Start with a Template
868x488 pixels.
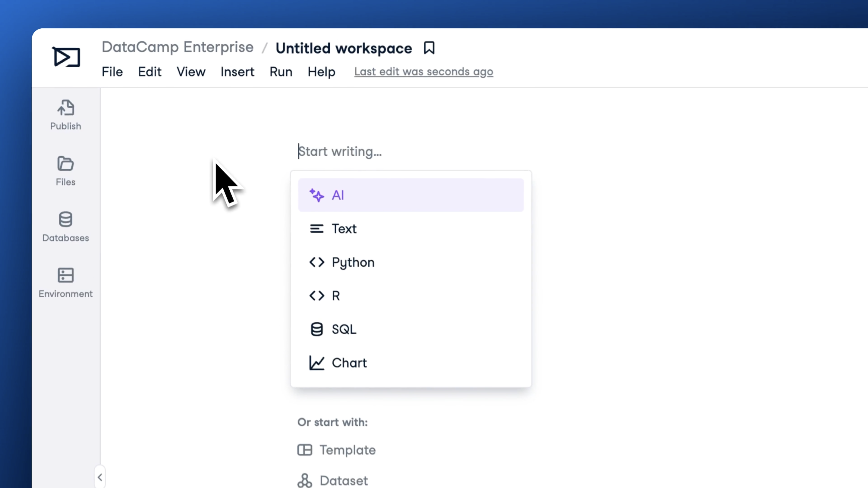click(x=348, y=450)
